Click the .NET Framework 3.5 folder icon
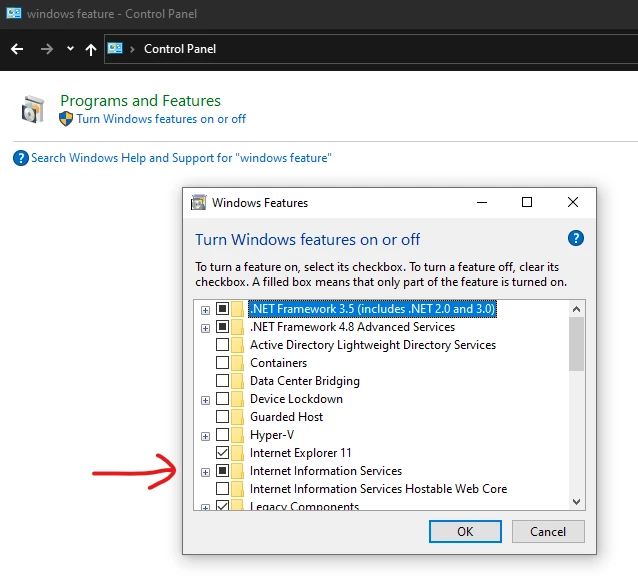Image resolution: width=638 pixels, height=586 pixels. [238, 309]
